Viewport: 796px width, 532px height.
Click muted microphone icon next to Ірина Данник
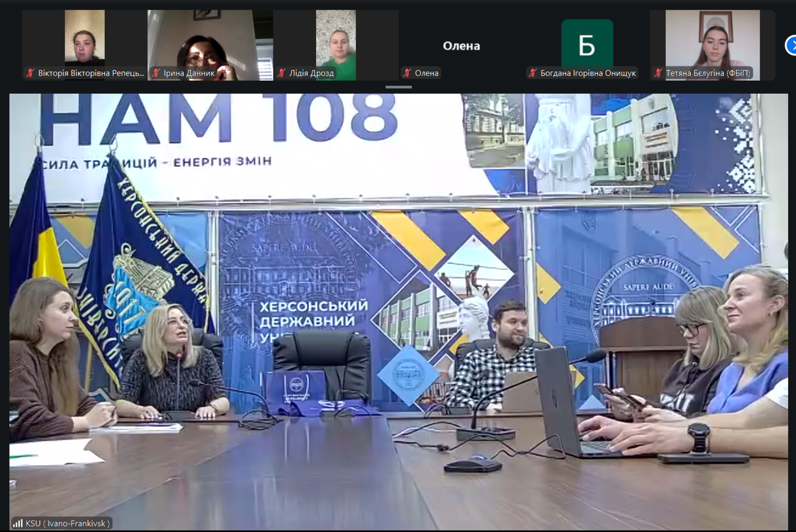click(156, 73)
